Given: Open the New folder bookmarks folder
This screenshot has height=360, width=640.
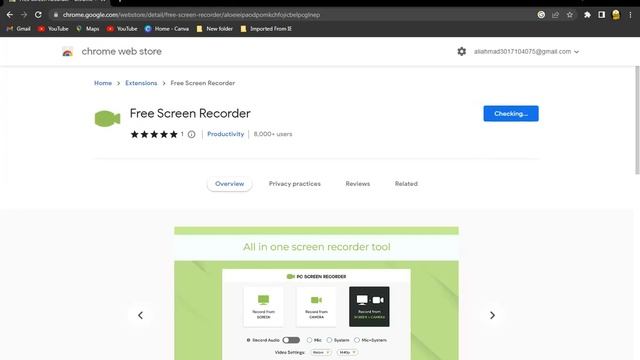Looking at the screenshot, I should pos(215,29).
